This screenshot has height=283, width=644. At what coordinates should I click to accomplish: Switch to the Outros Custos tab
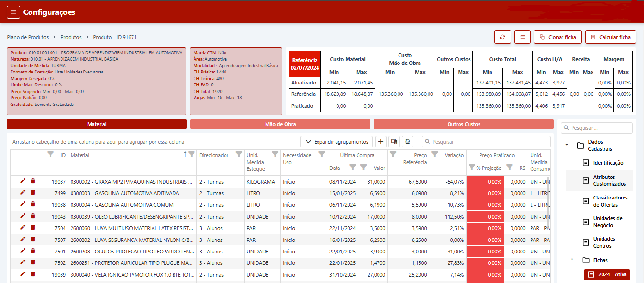[463, 124]
